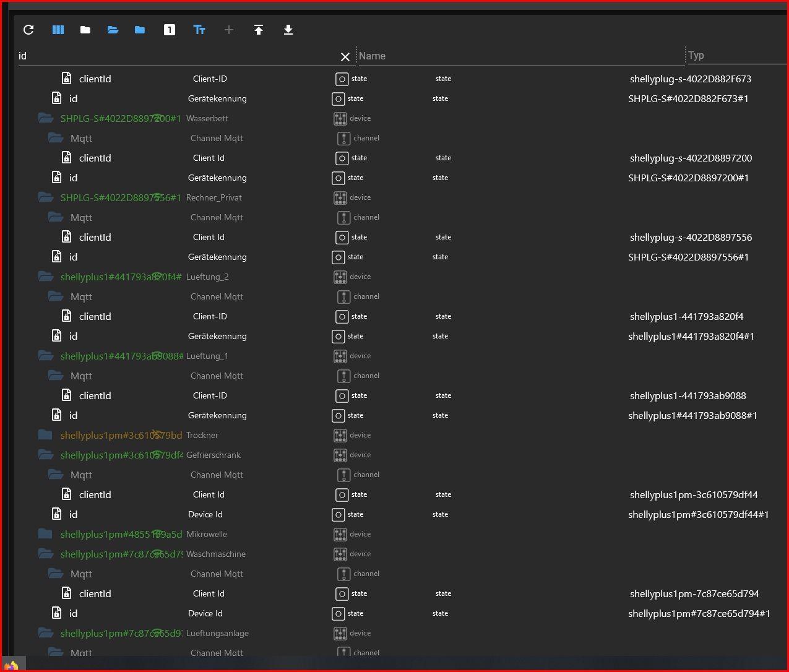Select the SHPLG-S#4022D8897556#1 tree label
This screenshot has height=672, width=789.
pyautogui.click(x=121, y=197)
